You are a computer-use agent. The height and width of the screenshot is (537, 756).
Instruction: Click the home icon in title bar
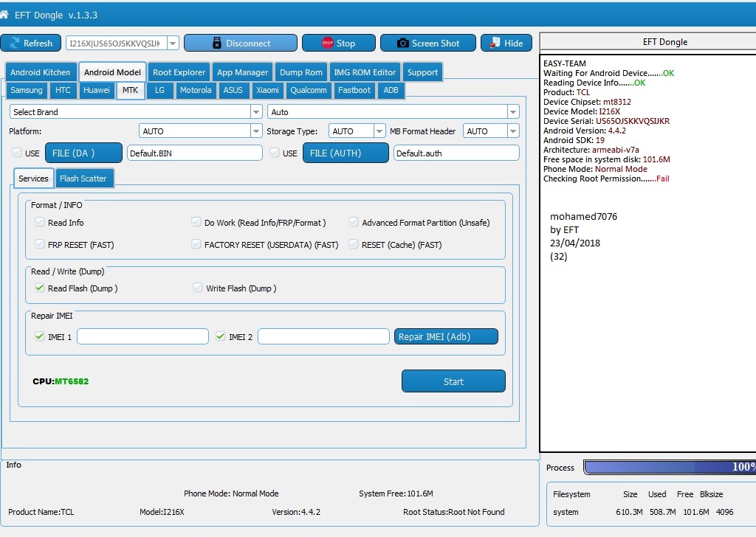4,15
